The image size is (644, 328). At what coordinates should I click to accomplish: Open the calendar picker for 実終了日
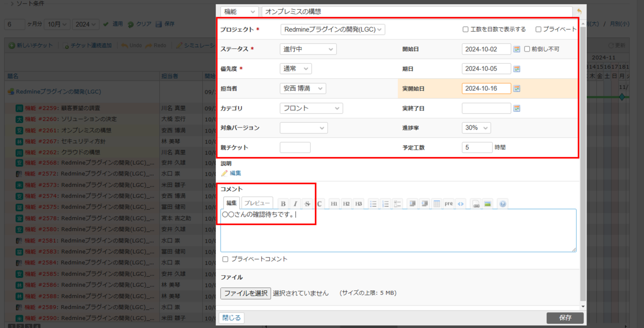(x=517, y=108)
